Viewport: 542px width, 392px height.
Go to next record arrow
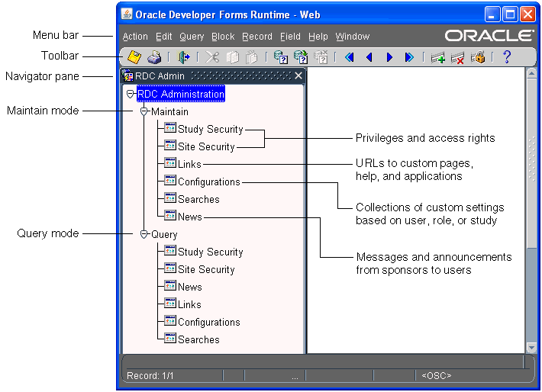389,57
